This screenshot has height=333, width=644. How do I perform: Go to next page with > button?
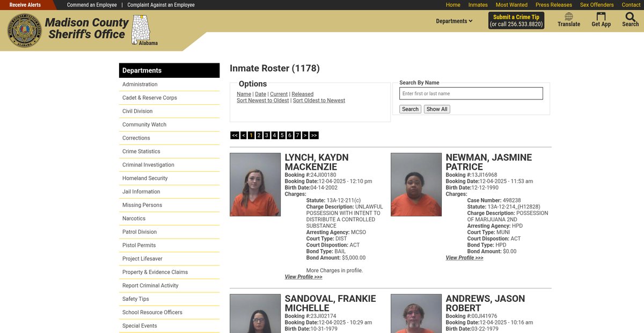pos(305,135)
